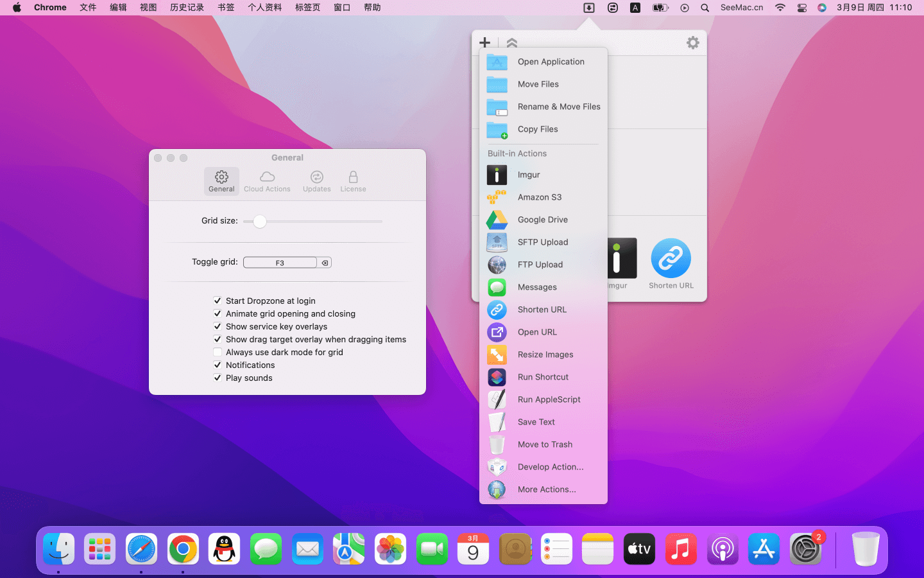The height and width of the screenshot is (578, 924).
Task: Click the Toggle grid F3 shortcut field
Action: (280, 263)
